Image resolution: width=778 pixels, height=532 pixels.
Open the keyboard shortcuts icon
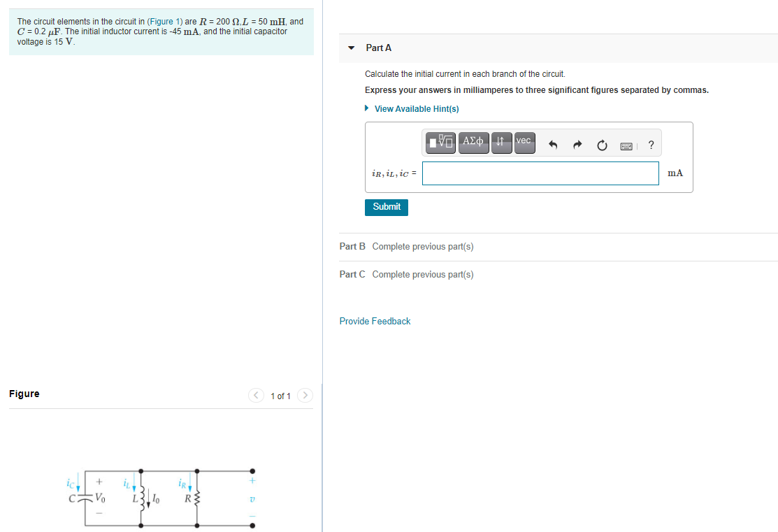pyautogui.click(x=626, y=146)
